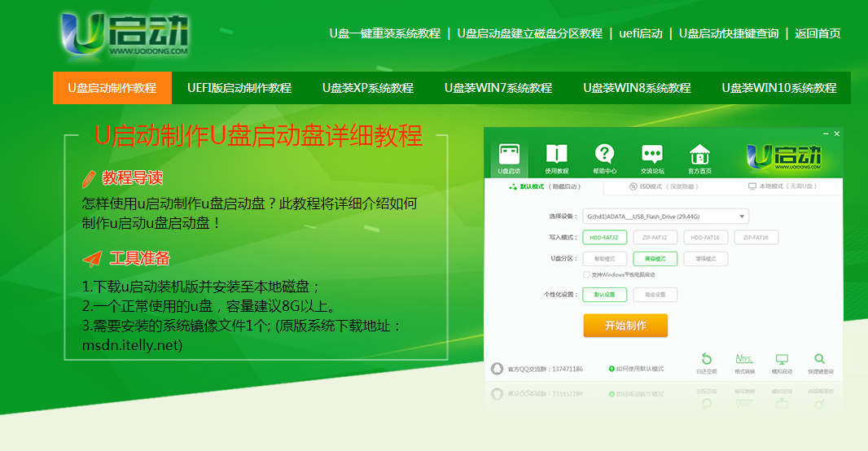Viewport: 868px width, 451px height.
Task: Open U盘装WIN7系统教程 nav tab
Action: (498, 88)
